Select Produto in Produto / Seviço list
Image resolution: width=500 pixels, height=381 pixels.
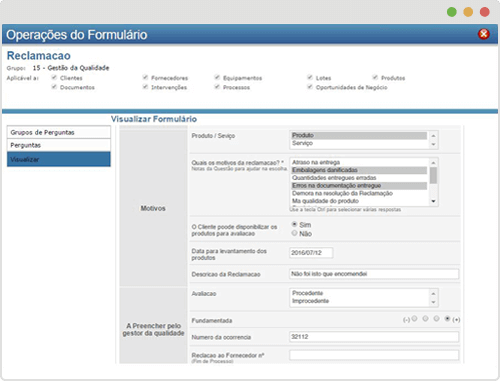tap(359, 135)
